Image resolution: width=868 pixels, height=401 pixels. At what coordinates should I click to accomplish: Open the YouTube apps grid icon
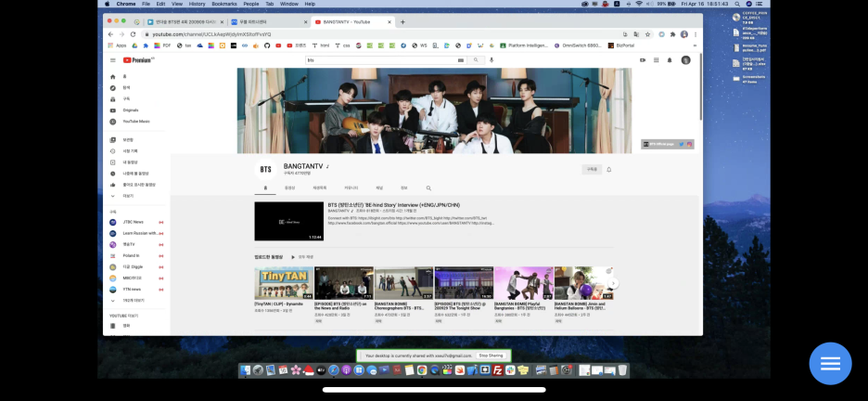click(656, 59)
